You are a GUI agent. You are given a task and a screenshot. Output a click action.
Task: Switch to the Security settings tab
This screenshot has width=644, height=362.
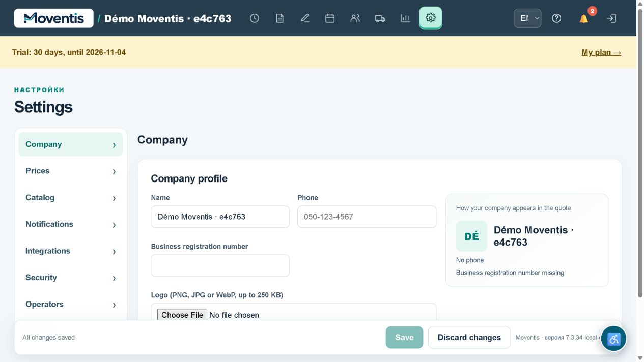pos(71,278)
